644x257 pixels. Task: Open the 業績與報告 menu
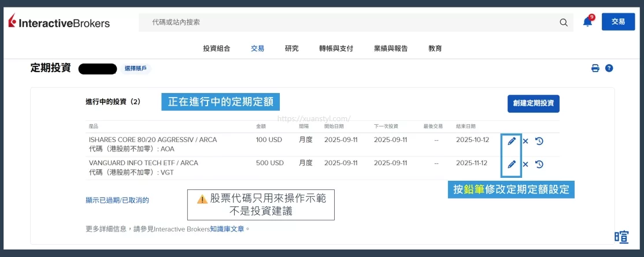pos(391,49)
